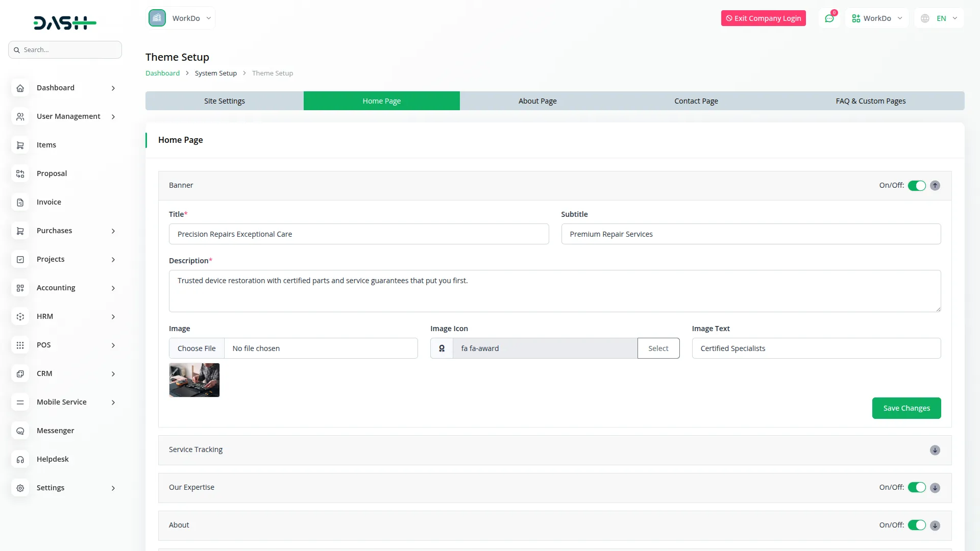Image resolution: width=980 pixels, height=551 pixels.
Task: Select the Items sidebar icon
Action: (x=20, y=145)
